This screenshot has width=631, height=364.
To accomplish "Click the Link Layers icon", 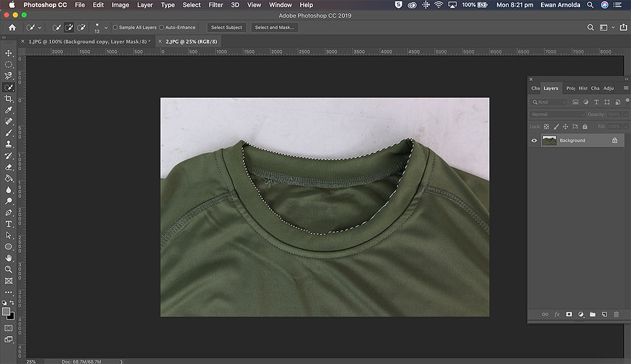I will (545, 314).
